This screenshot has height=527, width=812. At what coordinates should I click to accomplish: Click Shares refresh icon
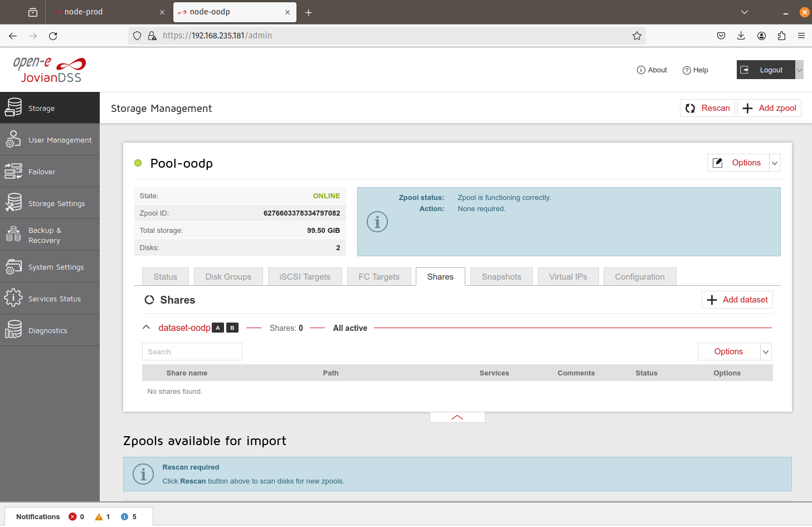pos(149,300)
